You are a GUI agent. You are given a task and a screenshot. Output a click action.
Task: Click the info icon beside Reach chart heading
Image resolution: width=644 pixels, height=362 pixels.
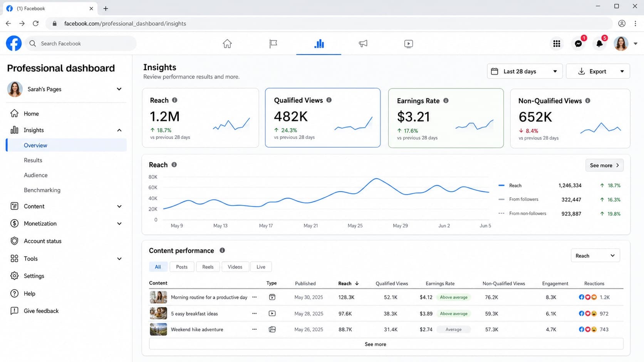coord(174,165)
